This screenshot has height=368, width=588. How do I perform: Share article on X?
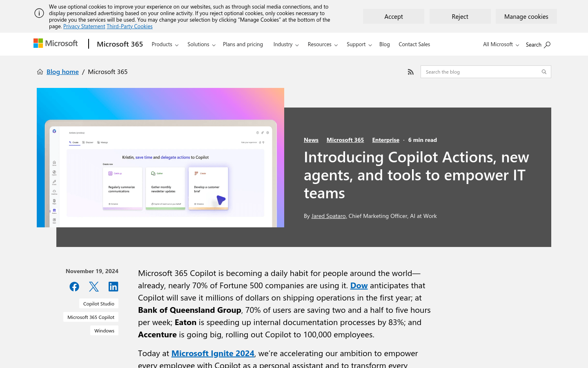(x=94, y=287)
